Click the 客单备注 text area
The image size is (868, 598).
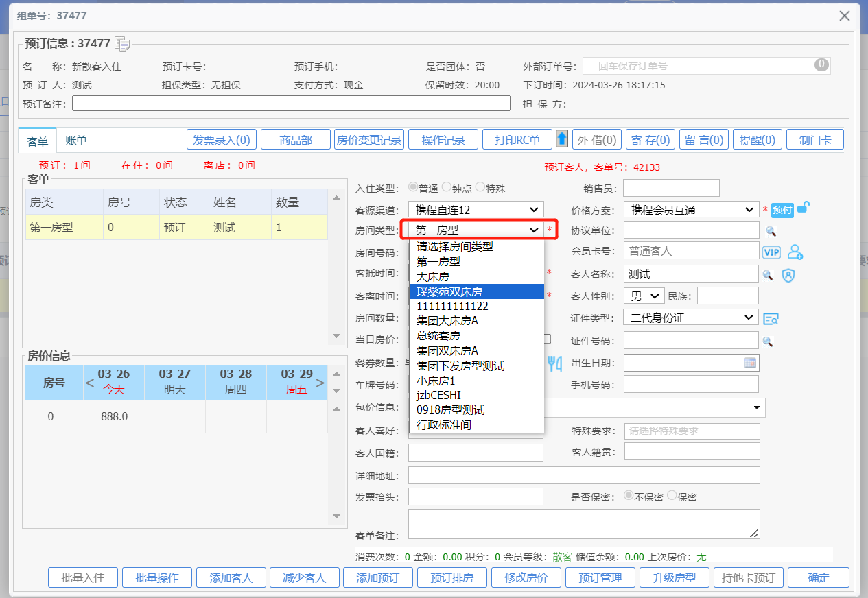point(584,524)
